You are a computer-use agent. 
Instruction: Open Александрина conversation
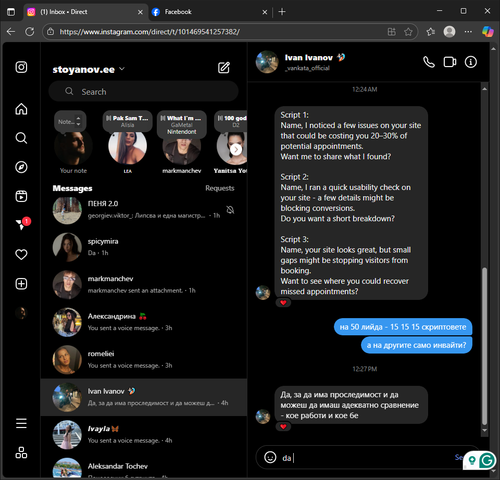(x=144, y=322)
